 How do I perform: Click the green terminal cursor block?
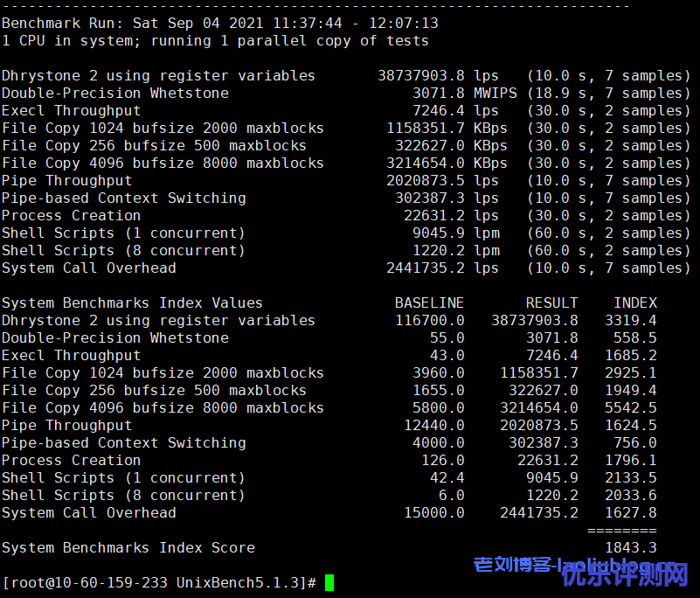tap(329, 582)
